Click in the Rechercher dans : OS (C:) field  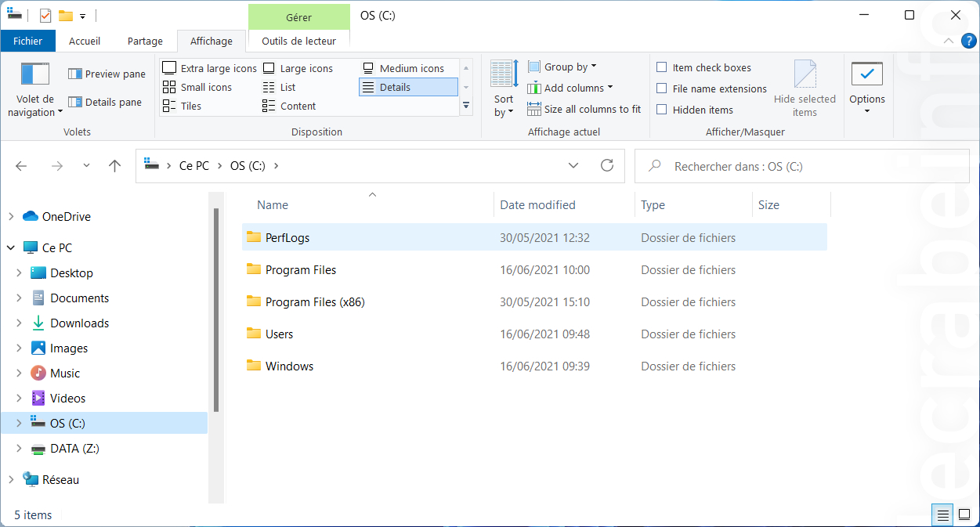[801, 166]
